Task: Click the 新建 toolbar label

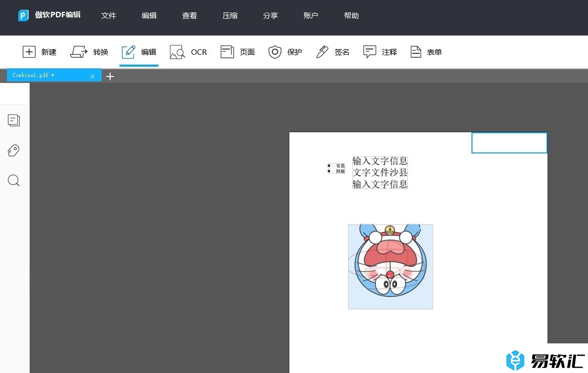Action: tap(49, 52)
